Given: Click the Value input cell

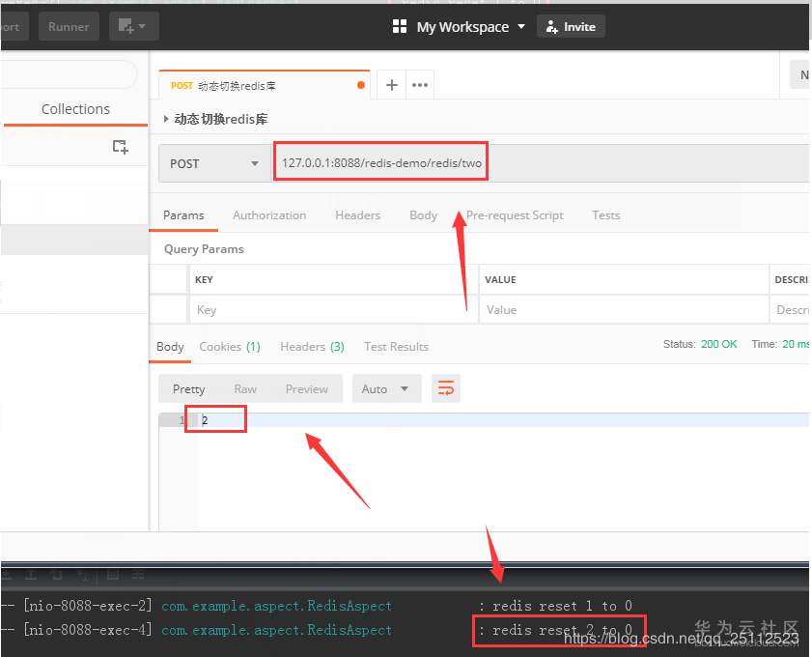Looking at the screenshot, I should 624,310.
